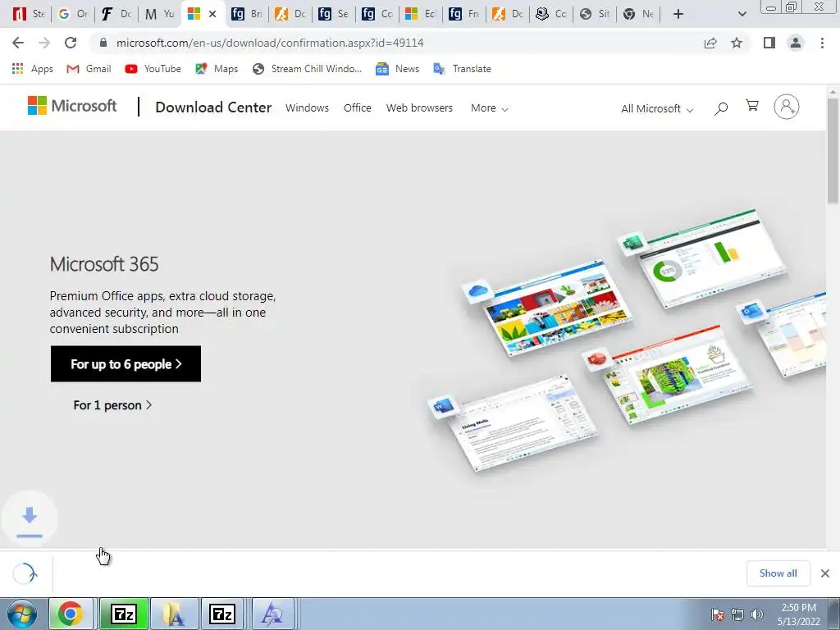Click the blue download arrow icon
Viewport: 840px width, 630px height.
30,518
